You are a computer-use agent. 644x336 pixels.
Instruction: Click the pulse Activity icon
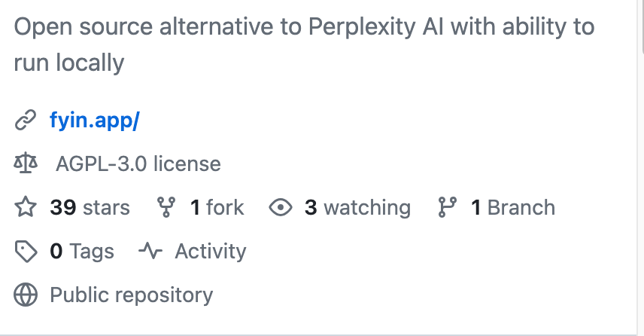point(150,251)
